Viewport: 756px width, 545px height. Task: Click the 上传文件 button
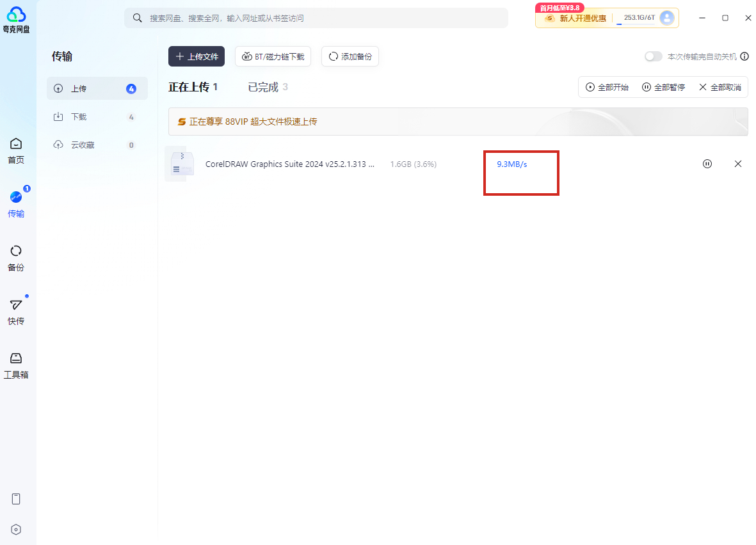point(196,56)
